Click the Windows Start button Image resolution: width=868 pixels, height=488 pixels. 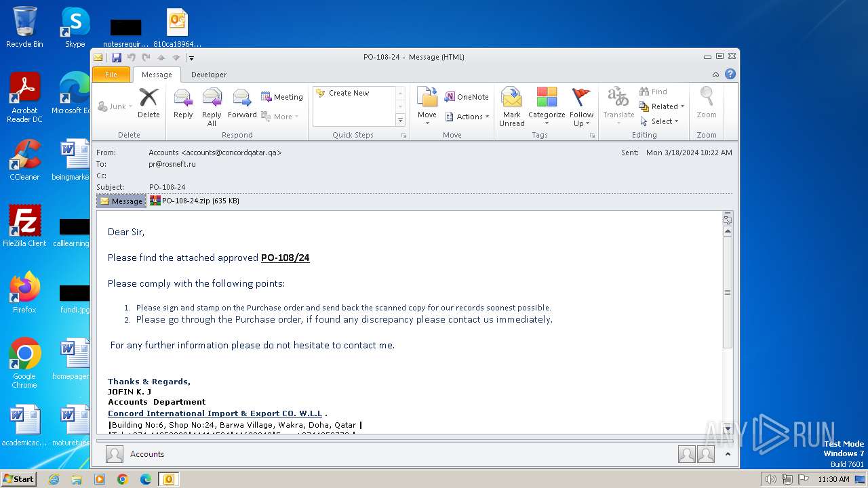(x=18, y=479)
